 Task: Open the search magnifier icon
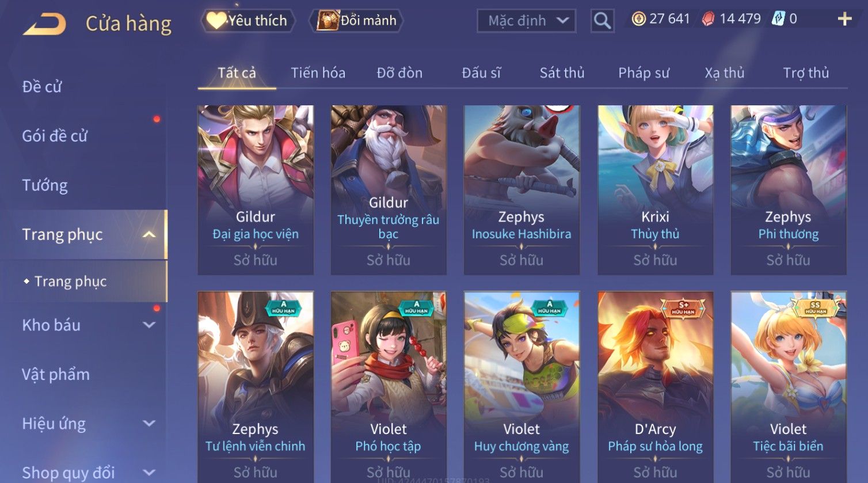tap(602, 21)
